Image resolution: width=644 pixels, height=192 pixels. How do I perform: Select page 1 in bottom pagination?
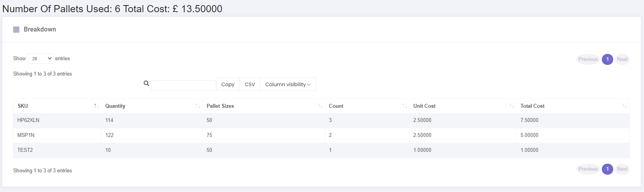pyautogui.click(x=607, y=169)
